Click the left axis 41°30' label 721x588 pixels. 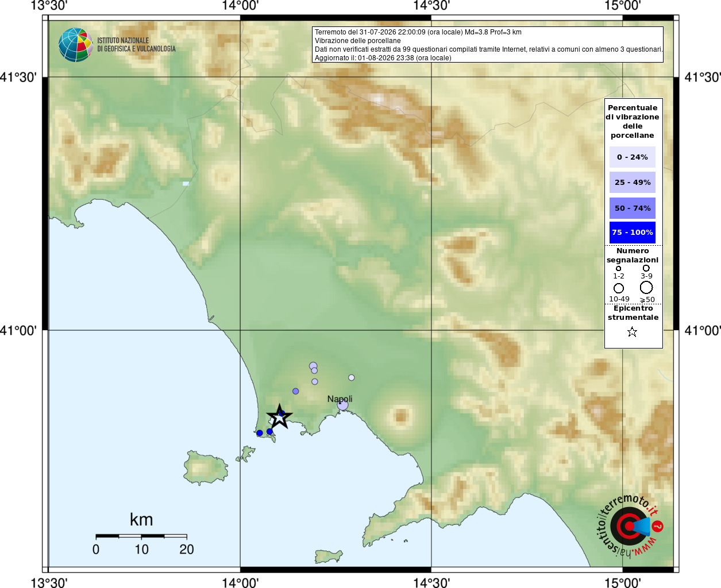(18, 77)
